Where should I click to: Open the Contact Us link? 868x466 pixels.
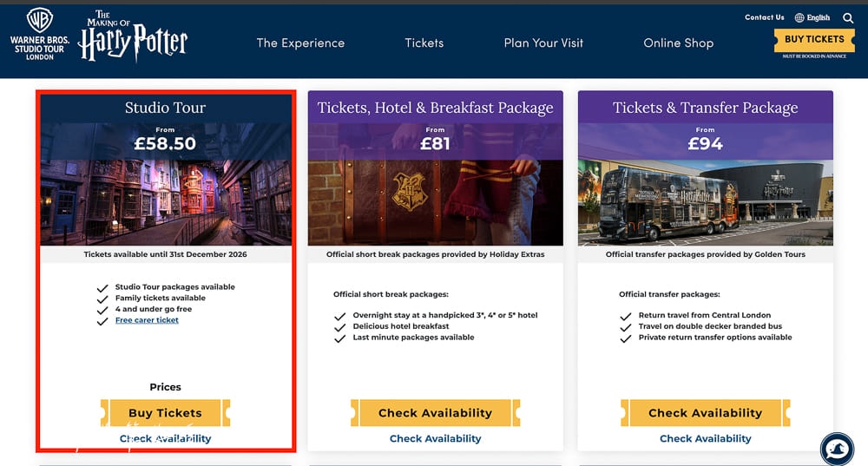(x=765, y=17)
